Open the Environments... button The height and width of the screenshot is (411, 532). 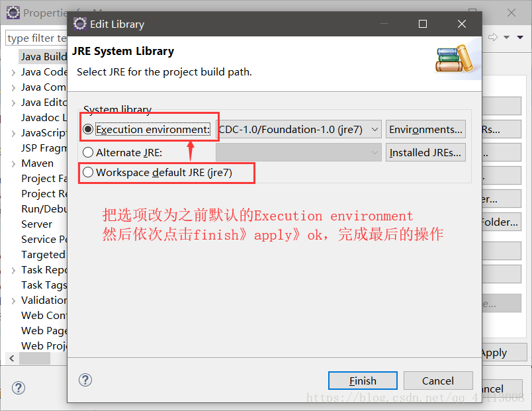[x=425, y=129]
